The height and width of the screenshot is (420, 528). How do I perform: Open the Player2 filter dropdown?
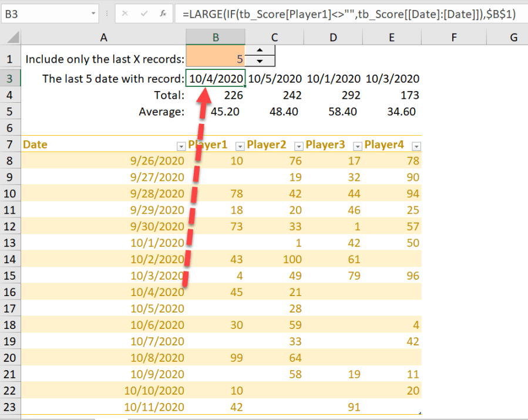pos(298,146)
